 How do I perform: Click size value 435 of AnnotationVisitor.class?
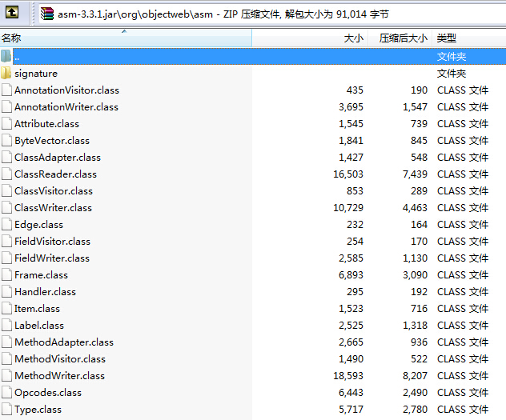355,90
